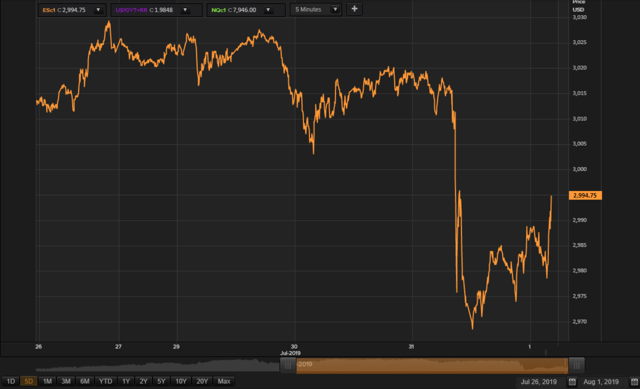
Task: Click the plus add-instrument button
Action: 354,9
